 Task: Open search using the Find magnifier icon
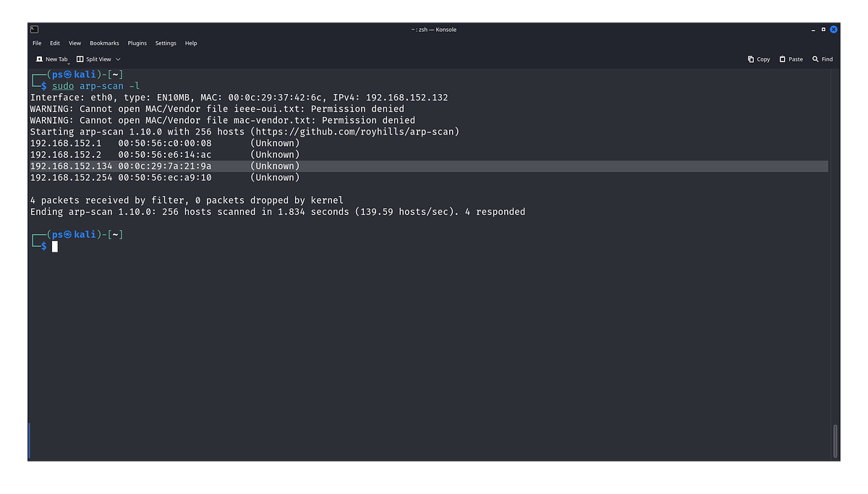tap(815, 59)
